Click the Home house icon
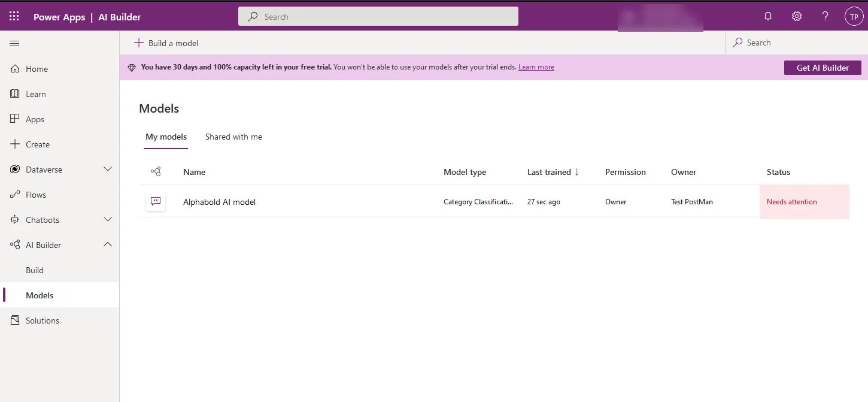 pos(15,69)
